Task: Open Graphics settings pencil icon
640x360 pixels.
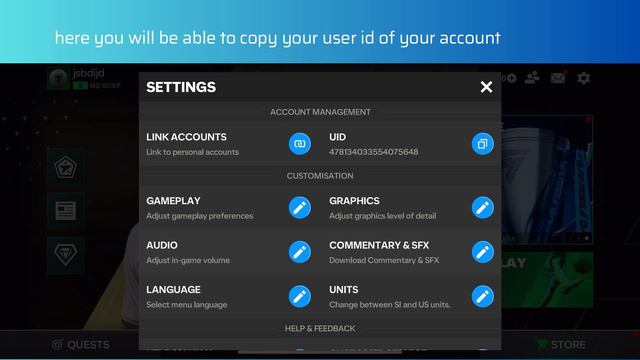Action: point(482,207)
